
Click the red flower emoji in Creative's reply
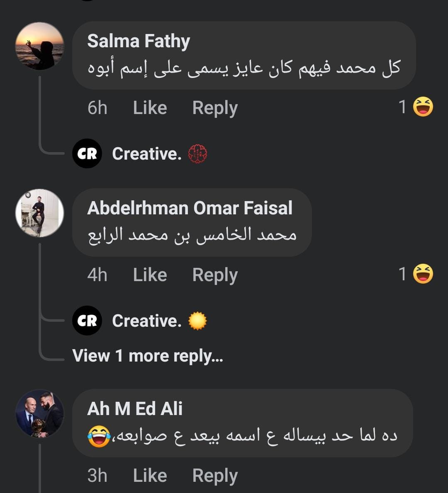point(197,154)
